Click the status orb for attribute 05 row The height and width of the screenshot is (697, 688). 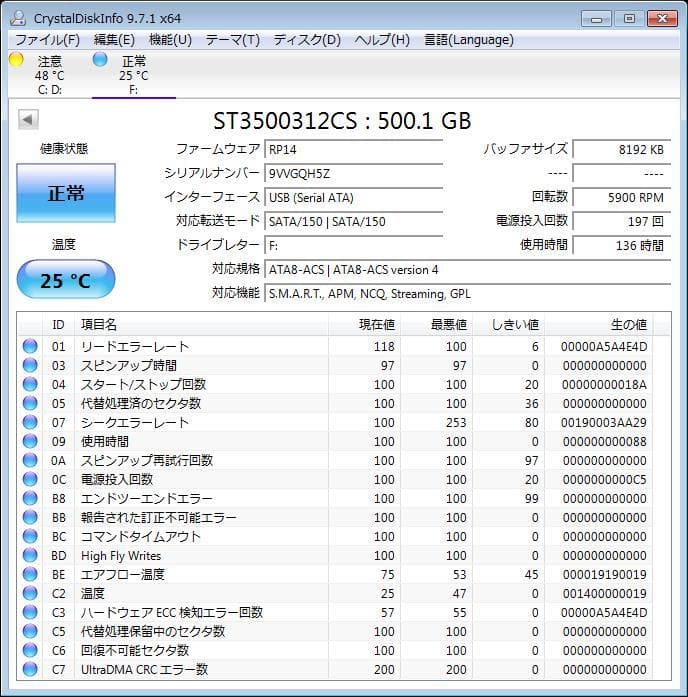[x=30, y=404]
